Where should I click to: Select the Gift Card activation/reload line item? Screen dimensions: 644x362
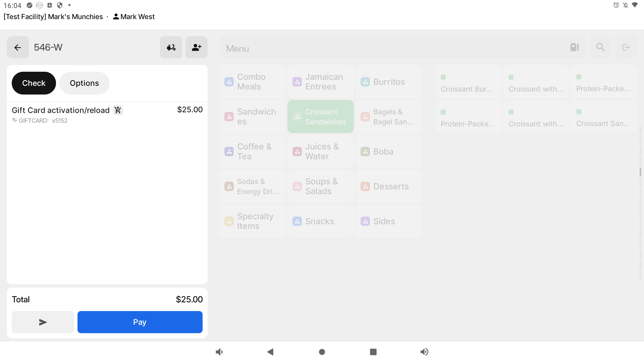(x=61, y=110)
